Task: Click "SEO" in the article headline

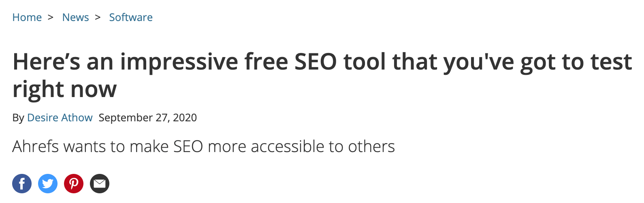Action: click(x=316, y=62)
